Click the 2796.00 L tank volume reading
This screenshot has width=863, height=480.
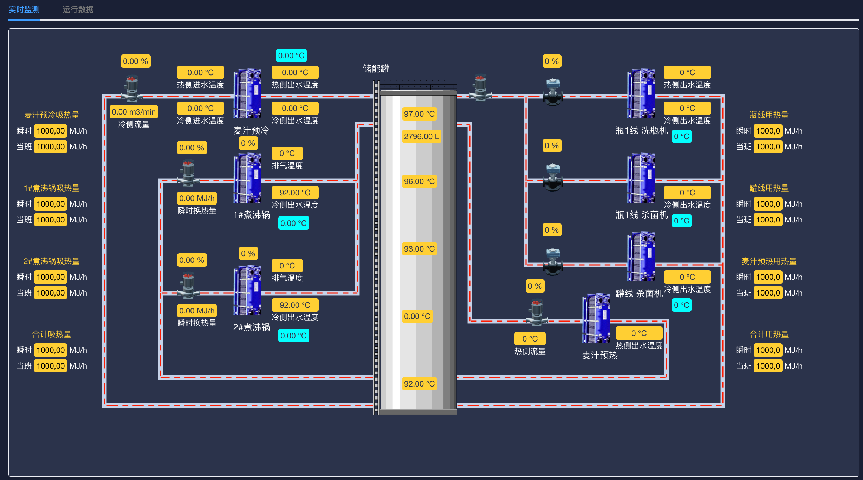tap(421, 136)
